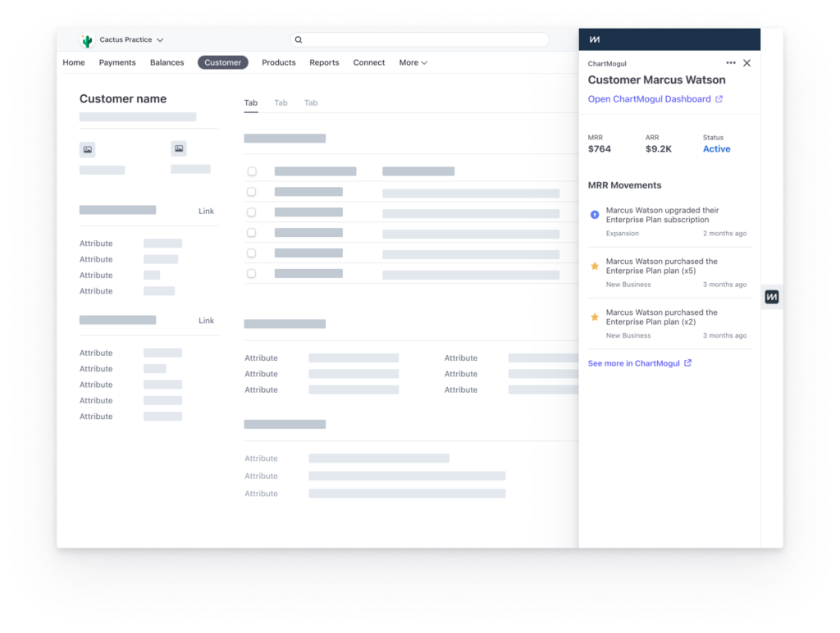Open the Products section
This screenshot has height=633, width=840.
tap(279, 62)
